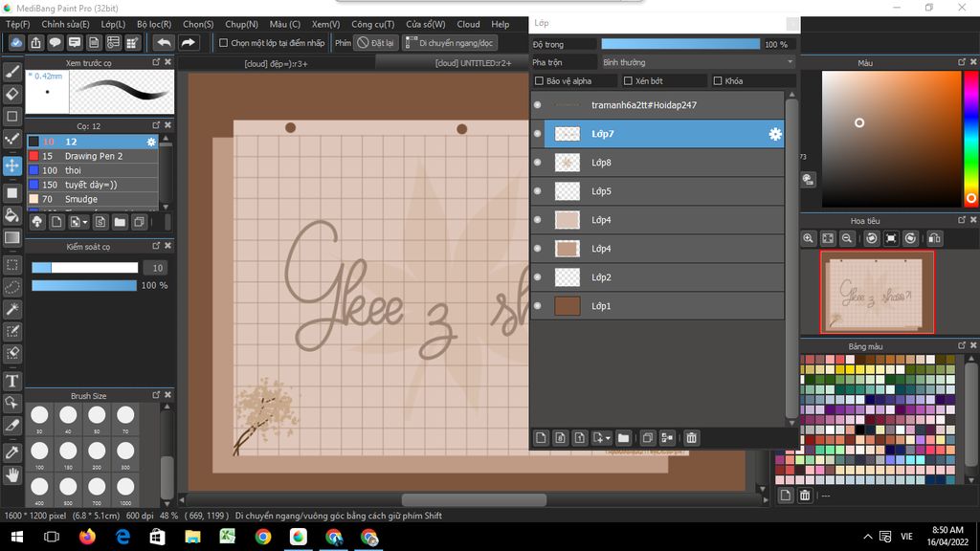Select the Hand pan tool

(11, 475)
